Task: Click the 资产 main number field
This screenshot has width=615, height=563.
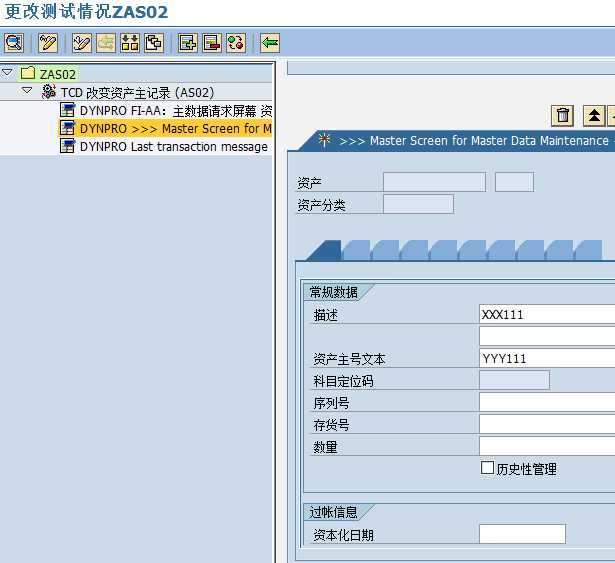Action: 434,182
